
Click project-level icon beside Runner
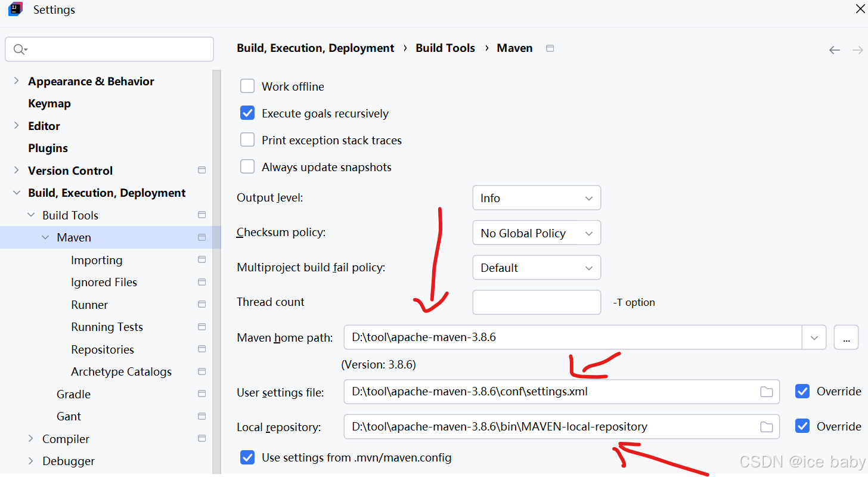tap(201, 305)
